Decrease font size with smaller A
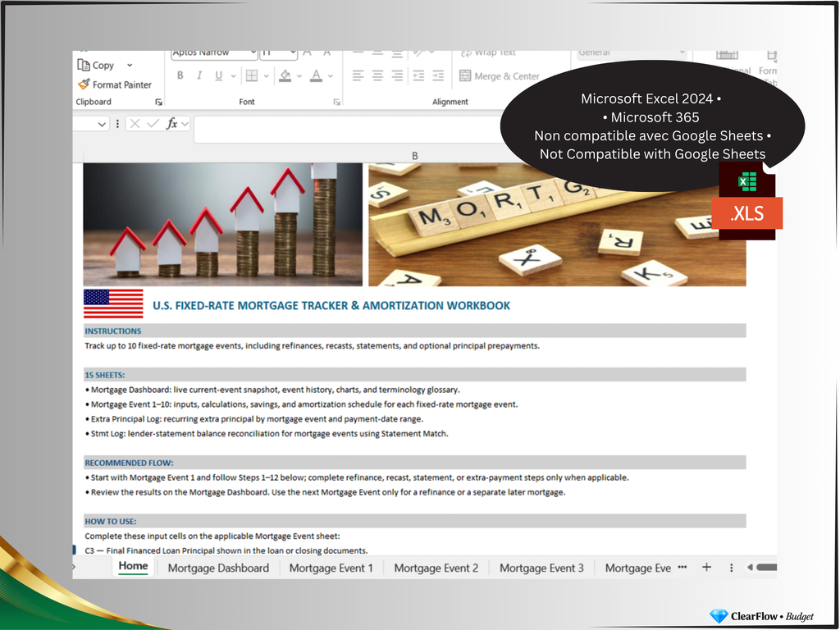840x630 pixels. (x=326, y=53)
